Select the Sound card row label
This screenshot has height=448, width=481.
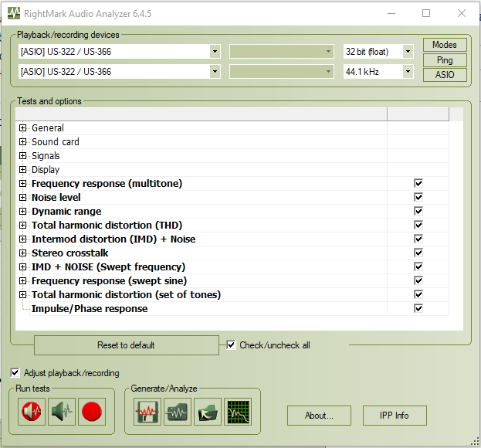tap(56, 141)
